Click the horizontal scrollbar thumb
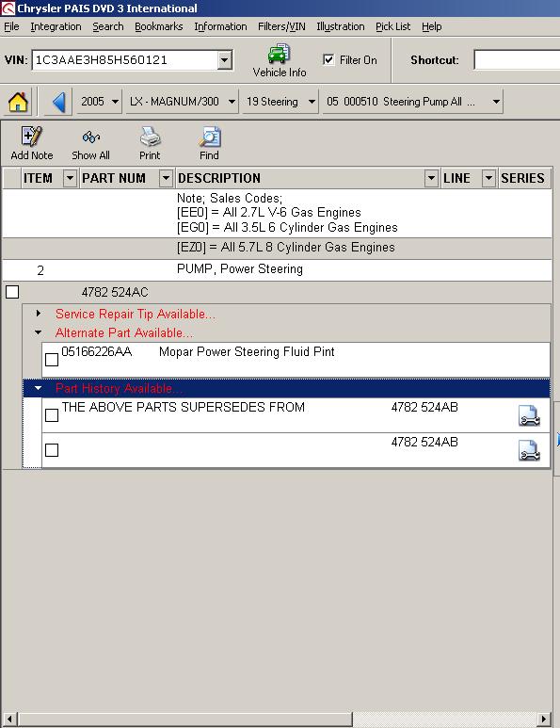Viewport: 560px width, 728px height. [184, 719]
